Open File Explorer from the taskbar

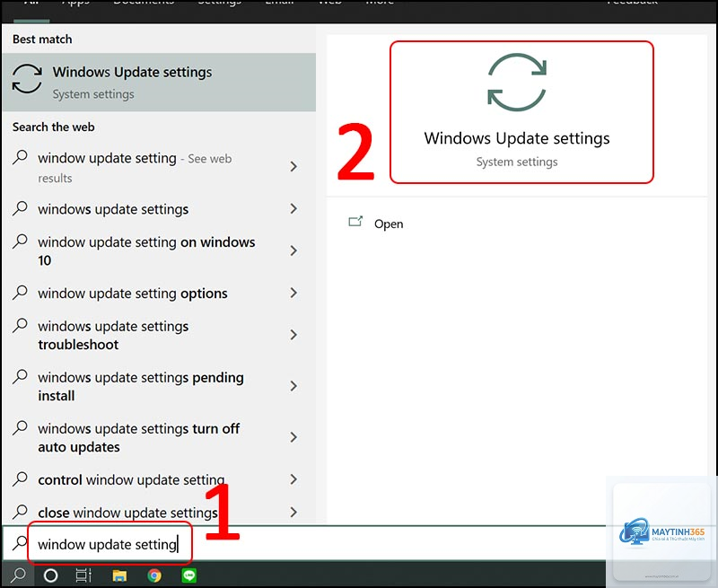pos(119,575)
